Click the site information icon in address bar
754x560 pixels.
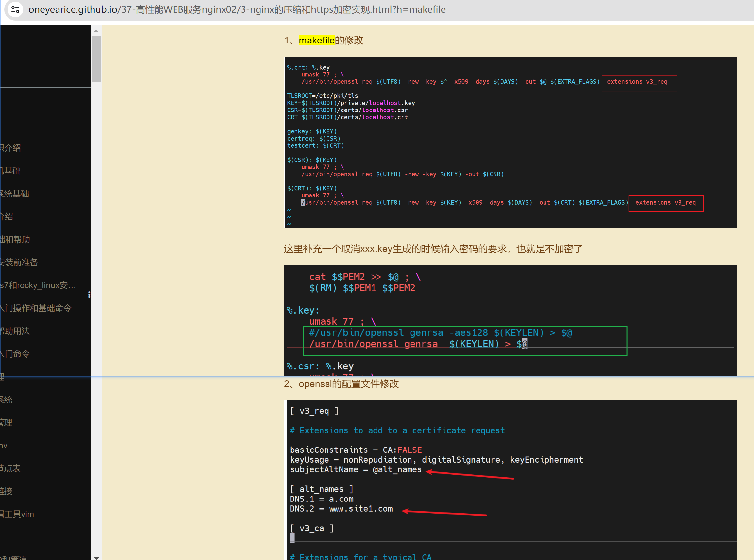tap(15, 9)
